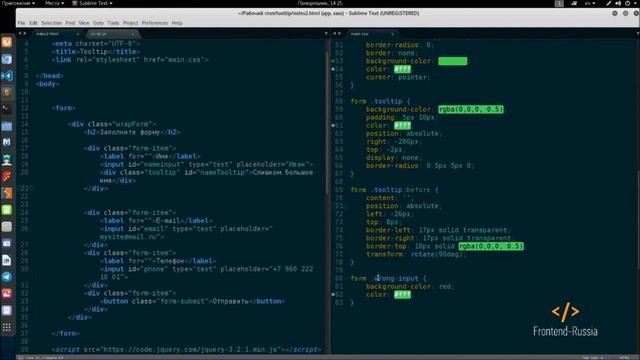Click the workspace indicator in top bar
Viewport: 640px width, 360px height.
pyautogui.click(x=559, y=3)
